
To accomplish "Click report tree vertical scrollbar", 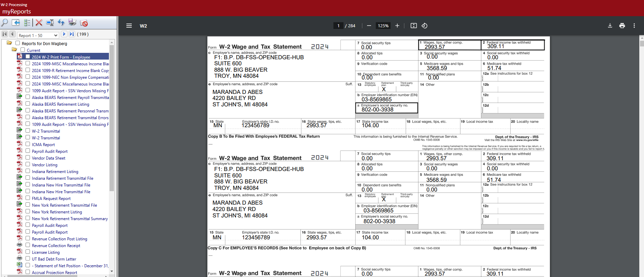I will point(112,118).
